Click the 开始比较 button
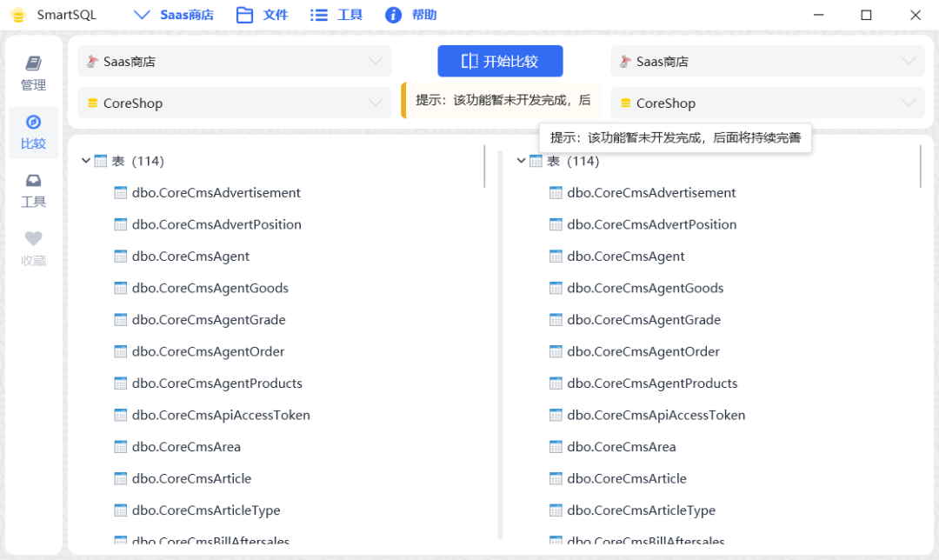The height and width of the screenshot is (560, 939). coord(500,61)
